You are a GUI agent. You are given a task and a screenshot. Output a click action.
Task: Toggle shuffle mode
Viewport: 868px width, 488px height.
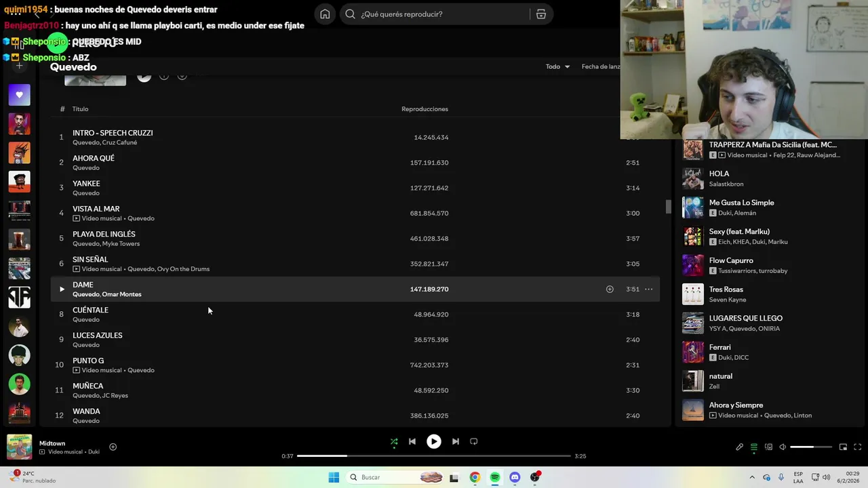coord(394,441)
